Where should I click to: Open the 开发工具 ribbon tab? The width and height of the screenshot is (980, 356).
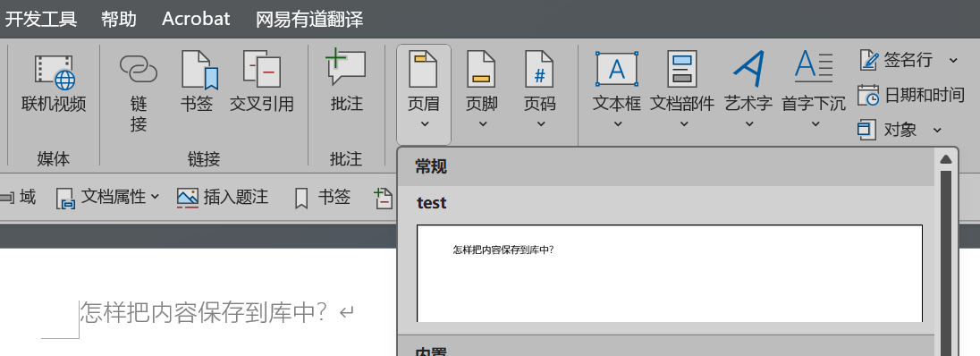click(x=40, y=19)
